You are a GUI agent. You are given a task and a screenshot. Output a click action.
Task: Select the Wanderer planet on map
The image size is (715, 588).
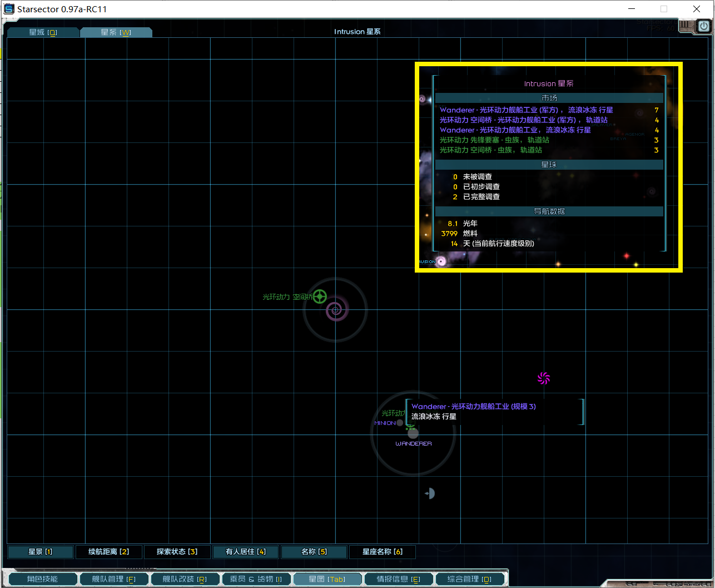click(x=413, y=433)
